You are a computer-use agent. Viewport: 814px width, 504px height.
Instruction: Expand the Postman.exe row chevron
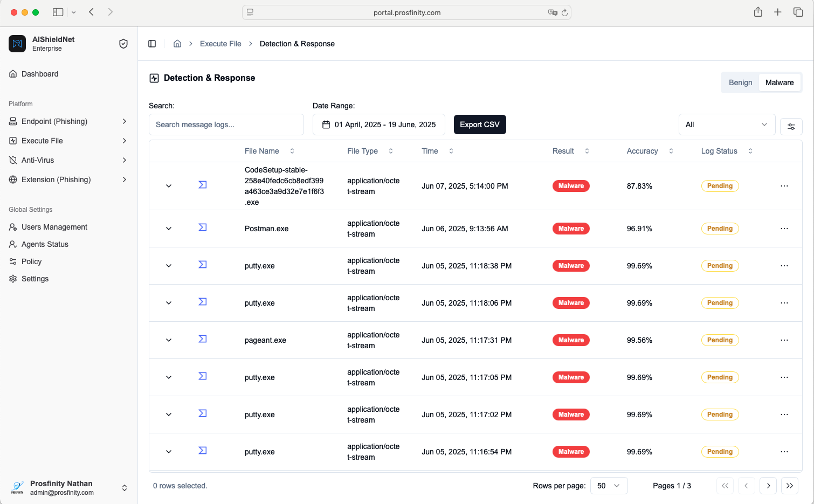(x=169, y=229)
